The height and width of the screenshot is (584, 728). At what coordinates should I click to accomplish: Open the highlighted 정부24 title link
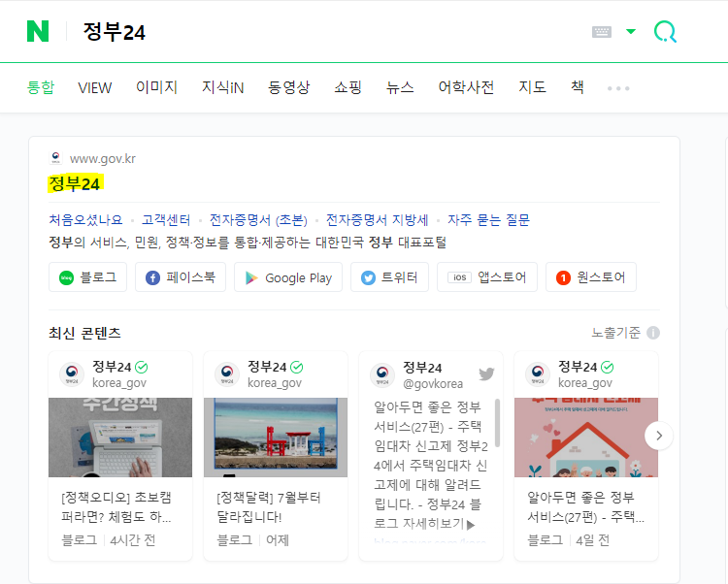tap(75, 183)
